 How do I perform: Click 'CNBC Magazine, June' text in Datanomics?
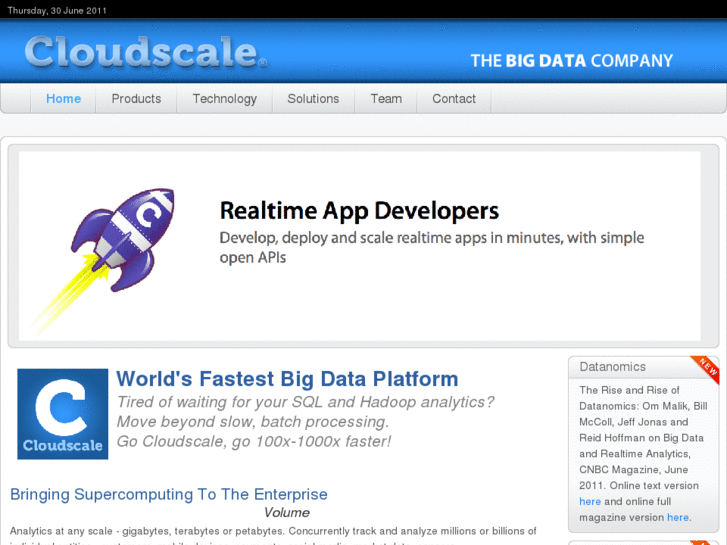point(633,469)
